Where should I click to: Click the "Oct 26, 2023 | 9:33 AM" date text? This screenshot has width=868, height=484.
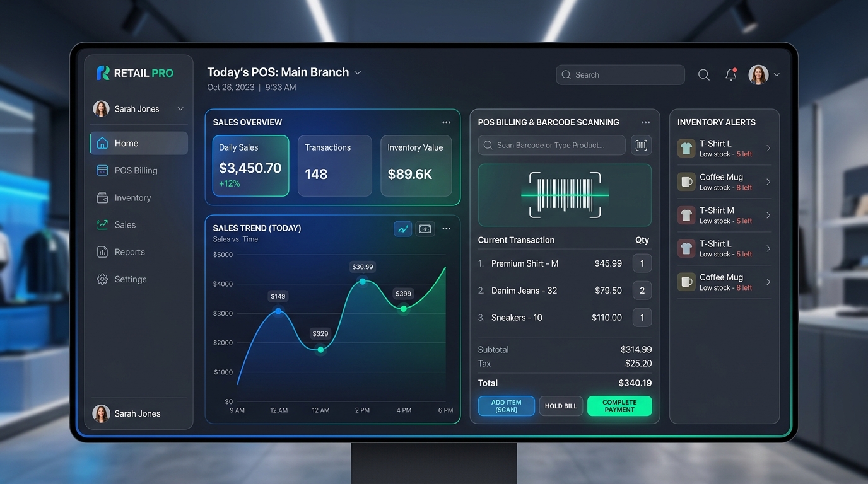[x=252, y=88]
